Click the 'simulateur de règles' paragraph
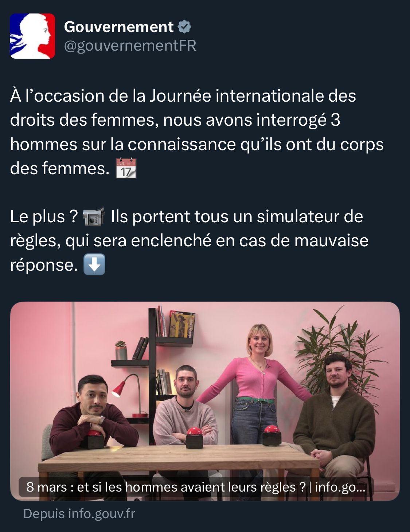410x532 pixels. pos(190,240)
